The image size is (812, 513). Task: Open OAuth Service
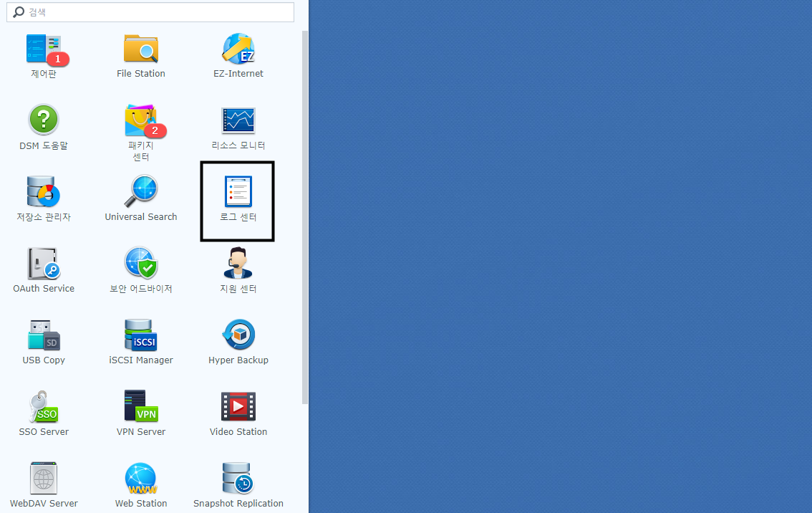[44, 263]
